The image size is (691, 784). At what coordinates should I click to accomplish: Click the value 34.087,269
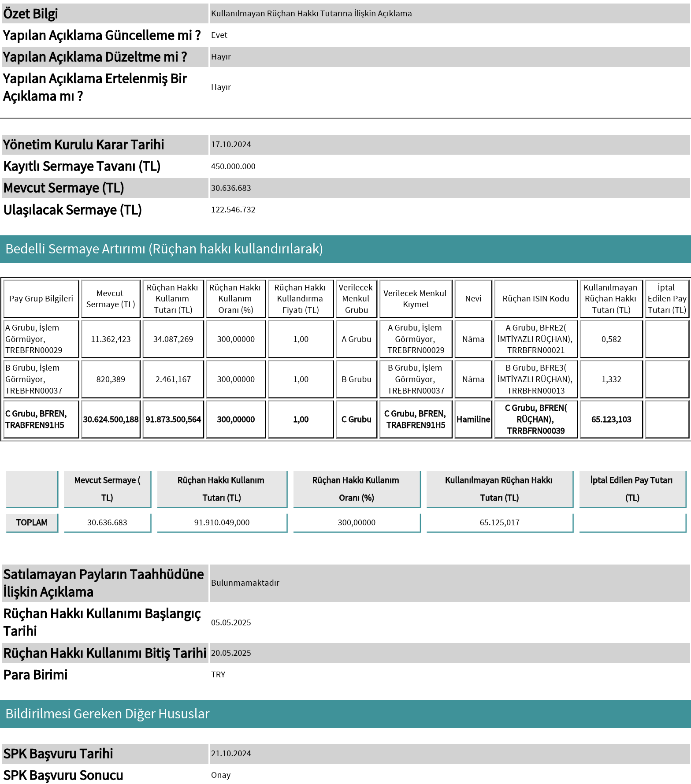(x=173, y=339)
